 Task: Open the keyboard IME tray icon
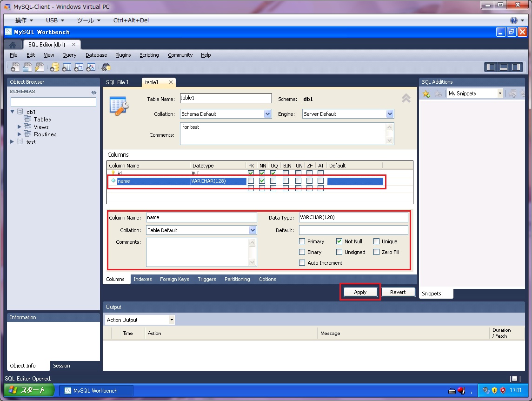click(452, 391)
